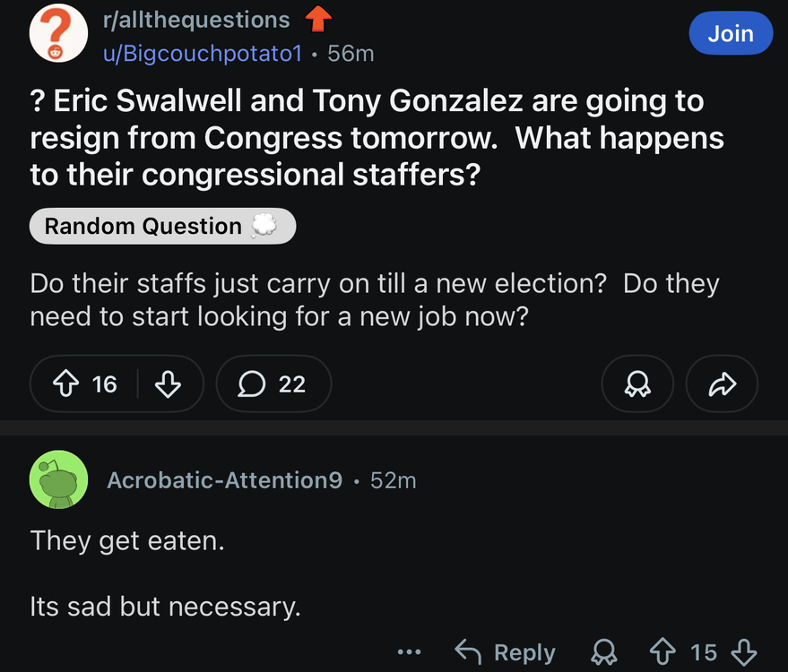Give an award to the post

(x=637, y=383)
